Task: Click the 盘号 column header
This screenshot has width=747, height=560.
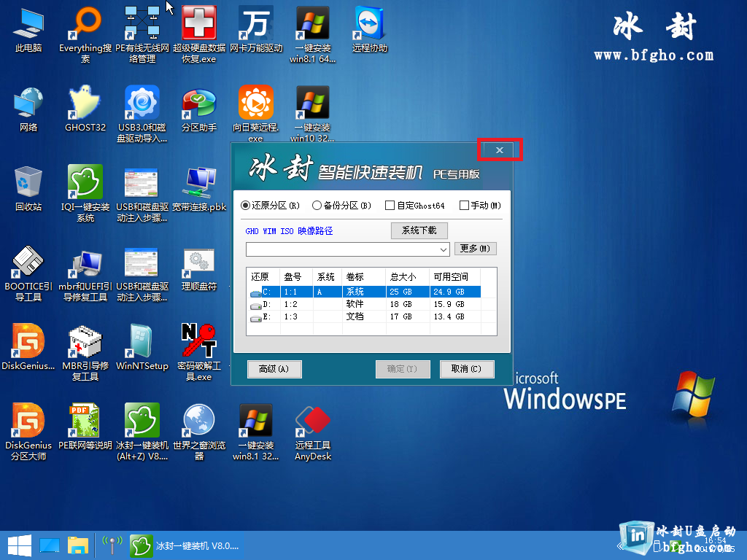Action: click(296, 276)
